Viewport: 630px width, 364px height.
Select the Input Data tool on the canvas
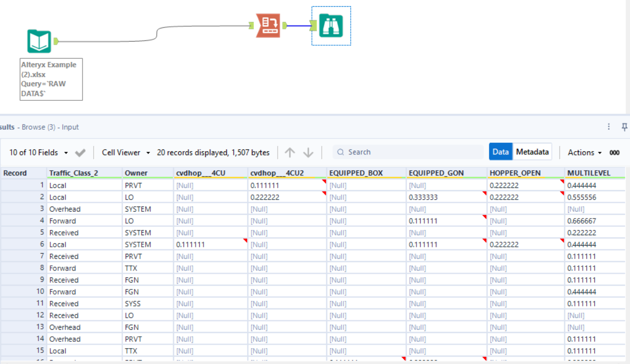click(x=39, y=40)
